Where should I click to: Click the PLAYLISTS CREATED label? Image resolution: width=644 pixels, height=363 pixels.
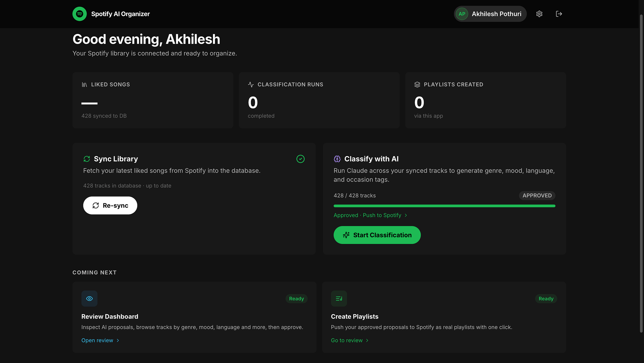[x=454, y=85]
